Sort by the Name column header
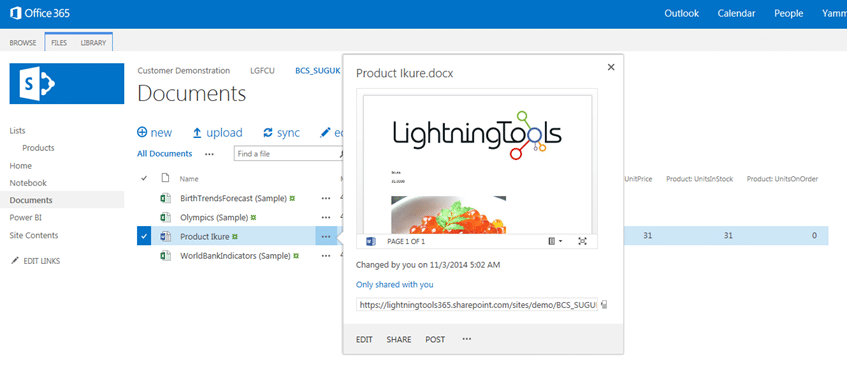This screenshot has width=847, height=373. pos(189,179)
